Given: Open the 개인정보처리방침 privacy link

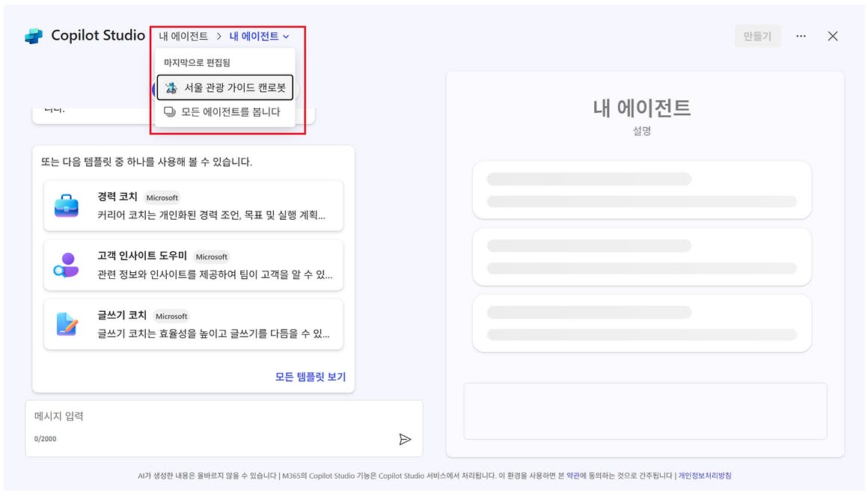Looking at the screenshot, I should point(705,476).
